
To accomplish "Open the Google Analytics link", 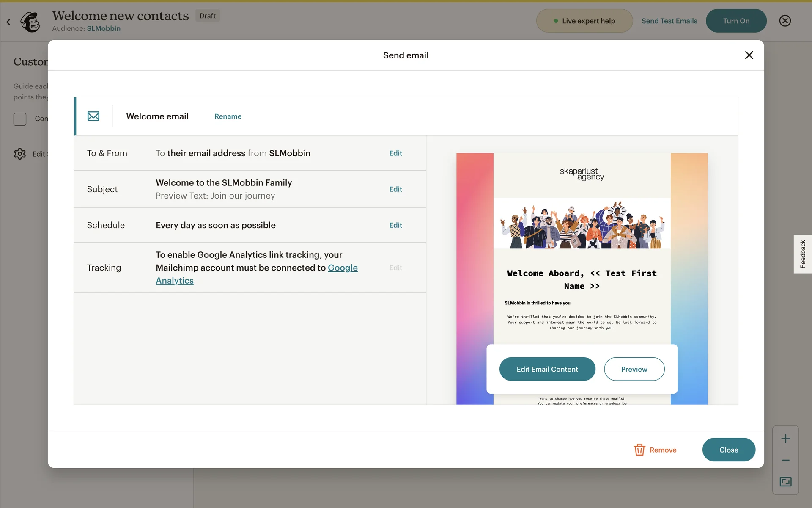I will [x=342, y=268].
